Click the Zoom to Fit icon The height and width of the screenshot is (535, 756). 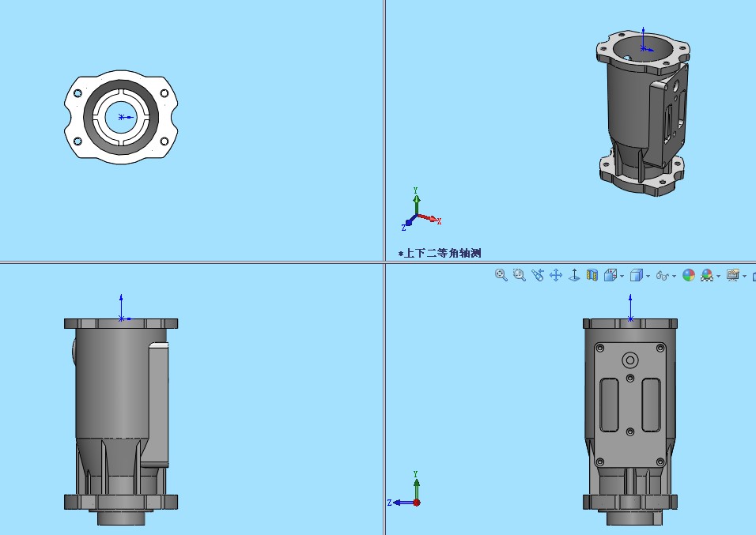tap(501, 275)
